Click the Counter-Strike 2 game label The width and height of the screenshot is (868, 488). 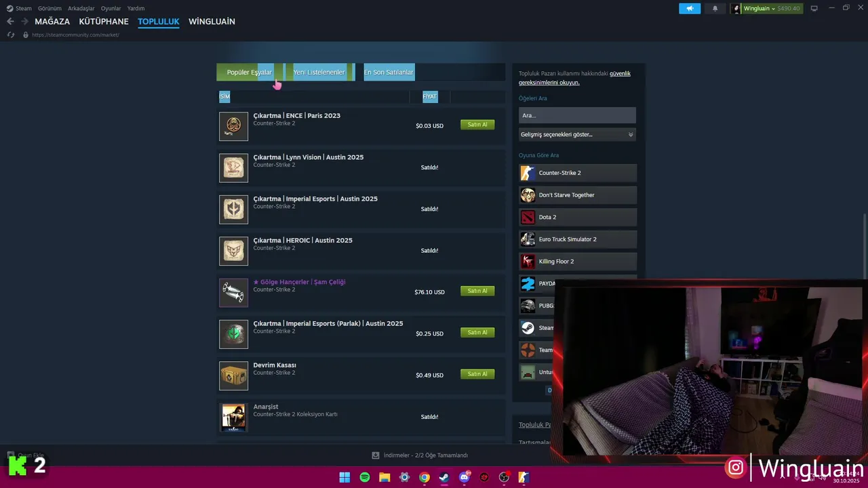point(559,173)
